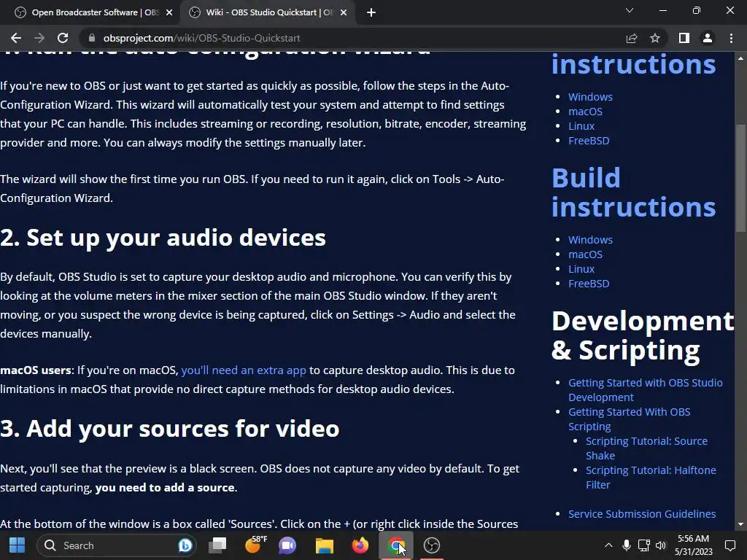Open Linux link in the upper instructions list
The width and height of the screenshot is (747, 560).
[581, 126]
